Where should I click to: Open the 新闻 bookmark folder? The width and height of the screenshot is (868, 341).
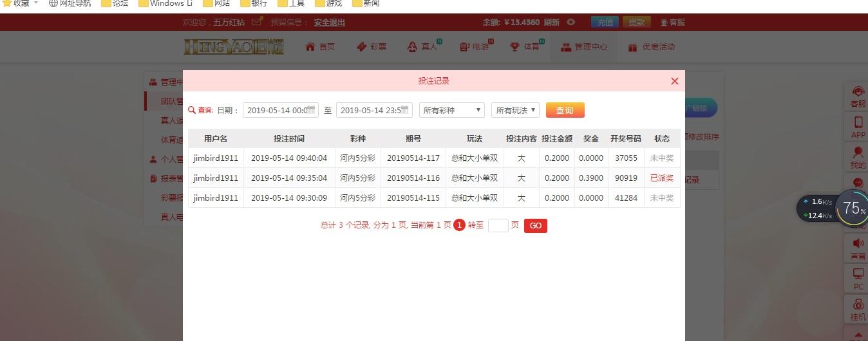point(366,3)
